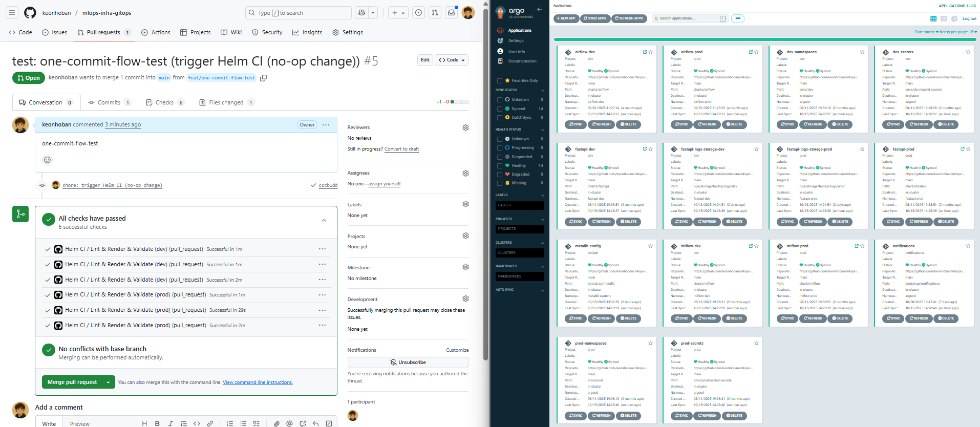Open the Code dropdown next to Edit

pyautogui.click(x=452, y=60)
